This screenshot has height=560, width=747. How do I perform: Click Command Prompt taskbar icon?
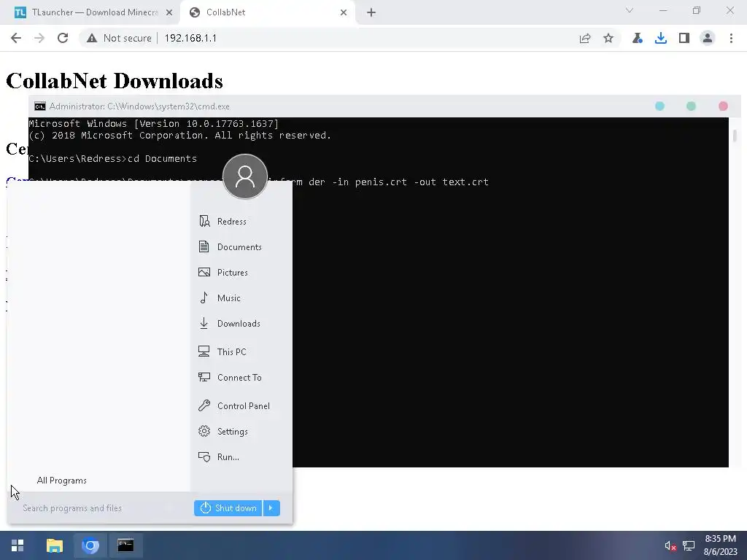click(125, 545)
